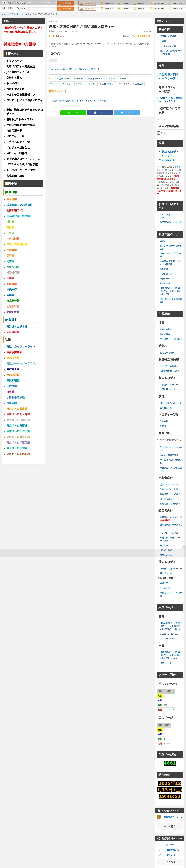
Task: Open みんなの好きな発車メロディーランキング link
Action: click(x=169, y=99)
